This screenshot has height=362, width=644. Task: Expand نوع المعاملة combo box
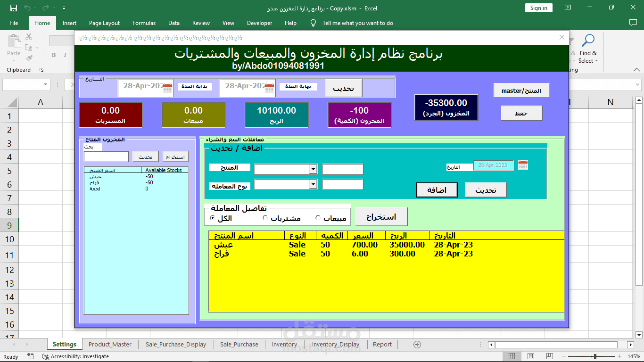coord(313,184)
